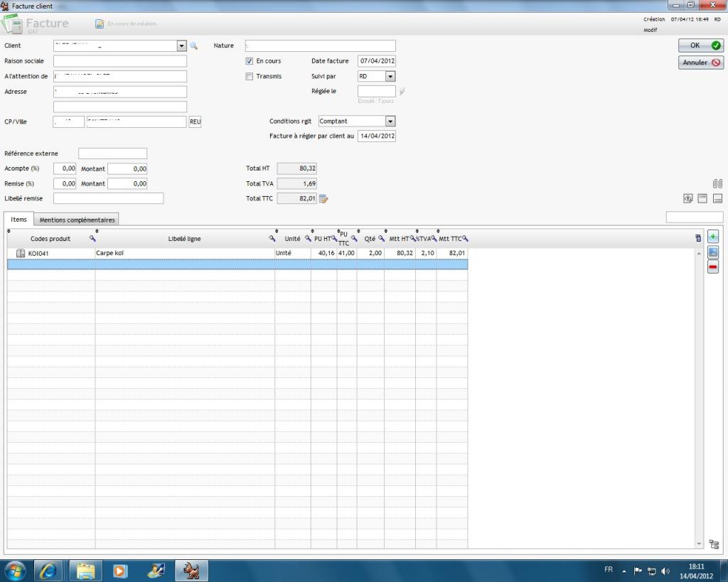Image resolution: width=728 pixels, height=582 pixels.
Task: Open the Suivi par dropdown
Action: point(390,77)
